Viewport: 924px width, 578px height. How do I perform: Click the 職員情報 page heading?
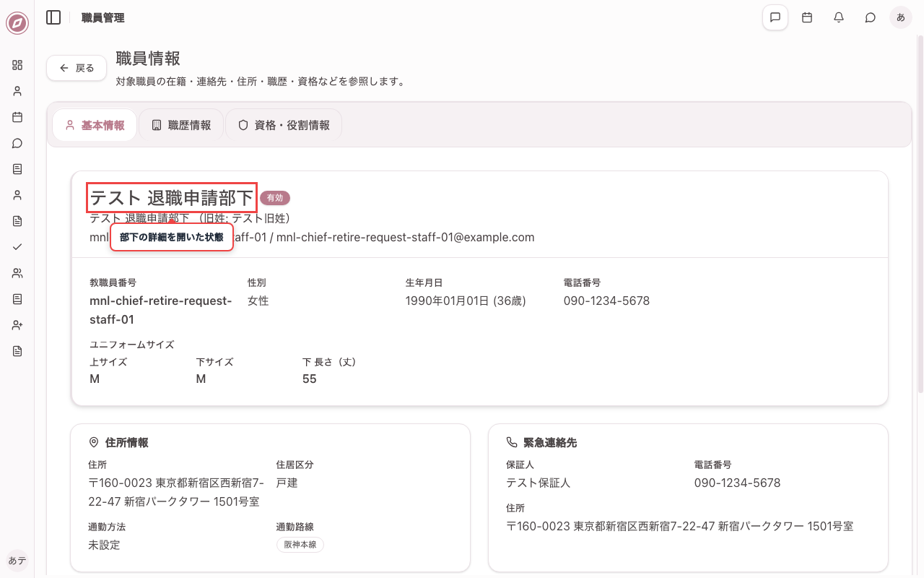click(148, 59)
